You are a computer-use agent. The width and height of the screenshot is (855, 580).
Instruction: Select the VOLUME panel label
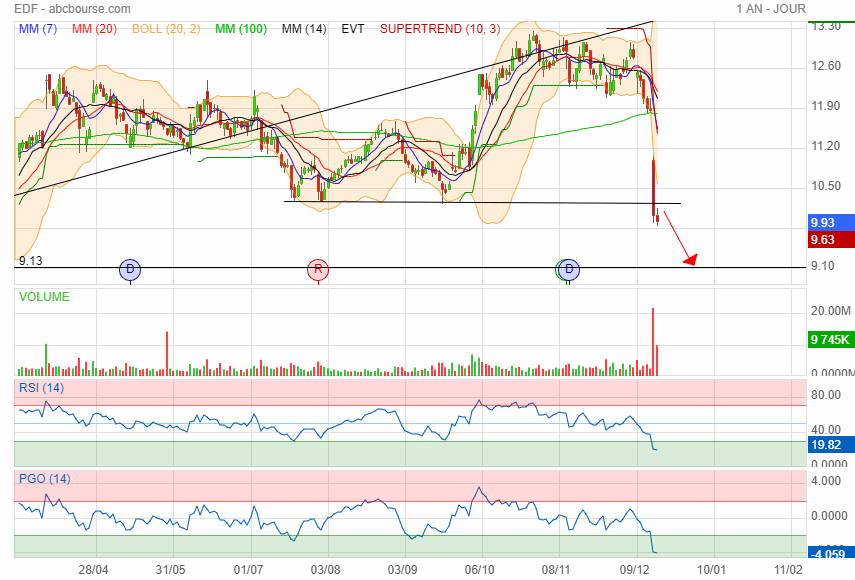coord(44,297)
